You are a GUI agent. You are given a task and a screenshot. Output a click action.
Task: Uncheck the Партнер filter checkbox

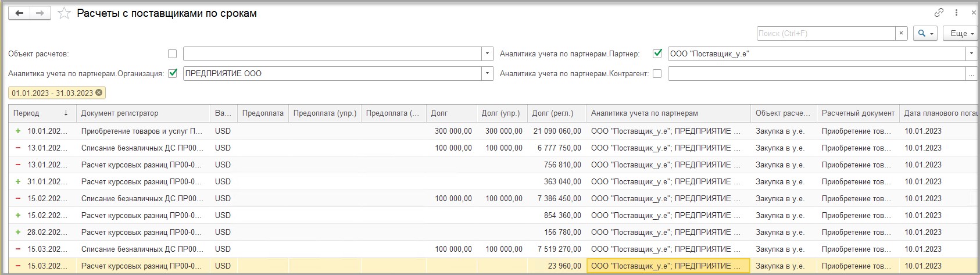[657, 53]
